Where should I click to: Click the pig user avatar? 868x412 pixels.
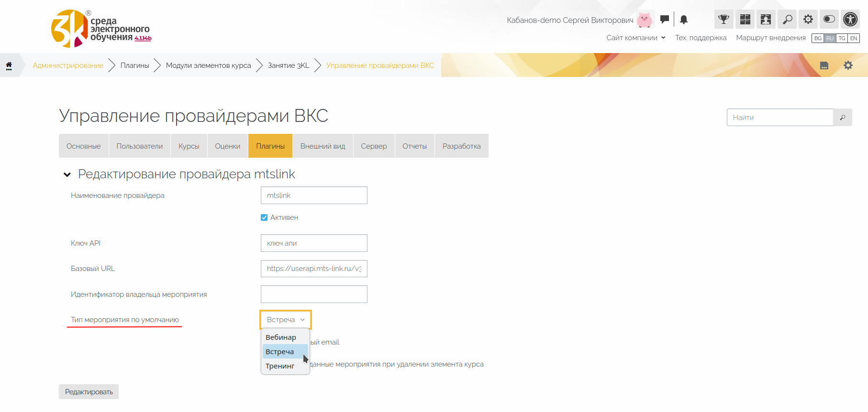point(645,20)
